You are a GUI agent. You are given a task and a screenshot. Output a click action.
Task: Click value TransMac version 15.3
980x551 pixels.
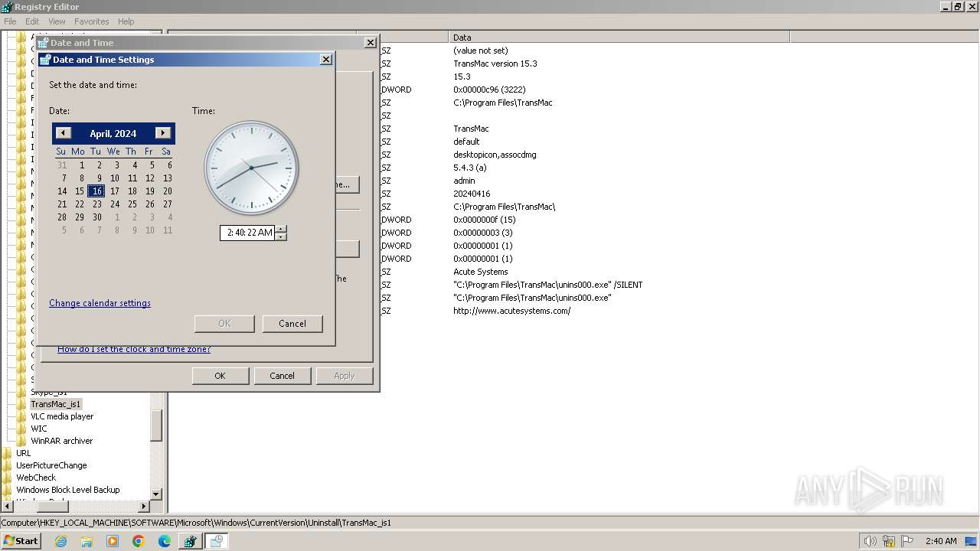point(495,64)
